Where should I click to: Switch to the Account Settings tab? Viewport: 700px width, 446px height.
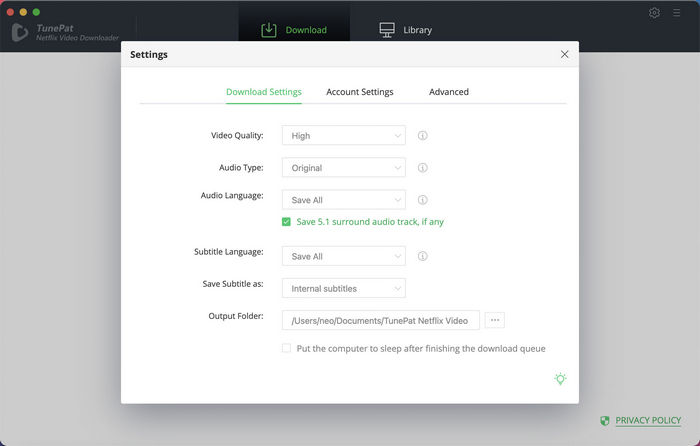(360, 92)
